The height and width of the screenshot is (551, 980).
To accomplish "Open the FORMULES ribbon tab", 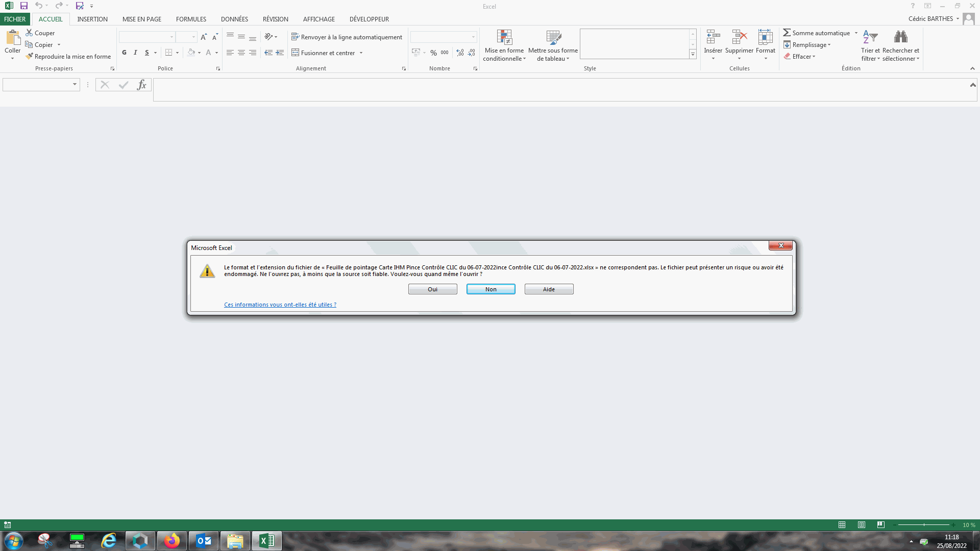I will click(191, 19).
